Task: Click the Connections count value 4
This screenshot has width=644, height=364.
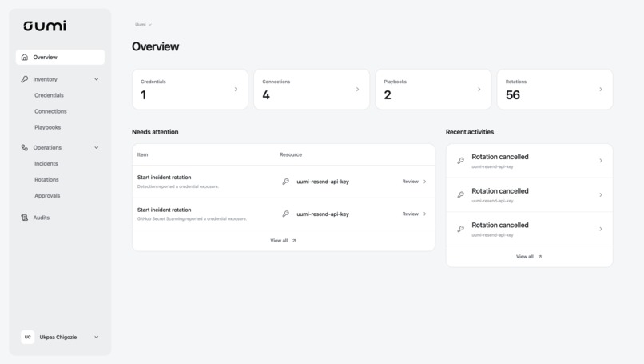Action: coord(266,95)
